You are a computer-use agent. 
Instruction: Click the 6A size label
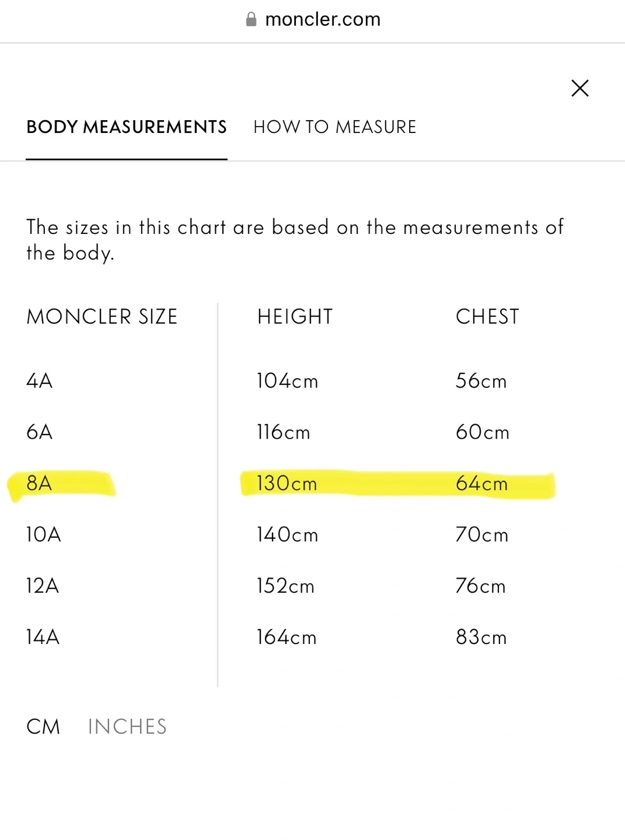point(40,432)
